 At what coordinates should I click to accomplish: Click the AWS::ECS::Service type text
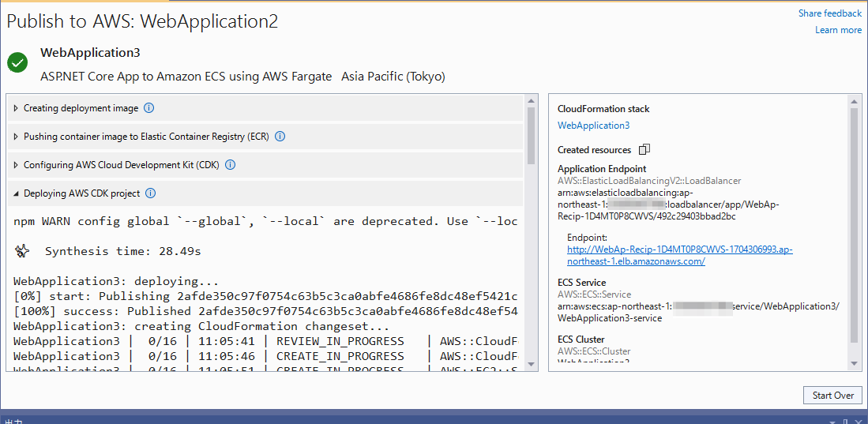click(594, 295)
